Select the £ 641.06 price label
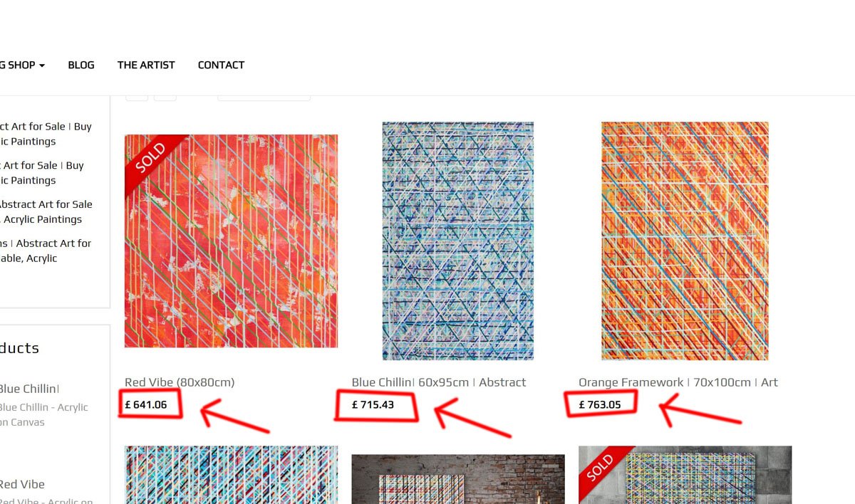Image resolution: width=855 pixels, height=504 pixels. (x=146, y=405)
